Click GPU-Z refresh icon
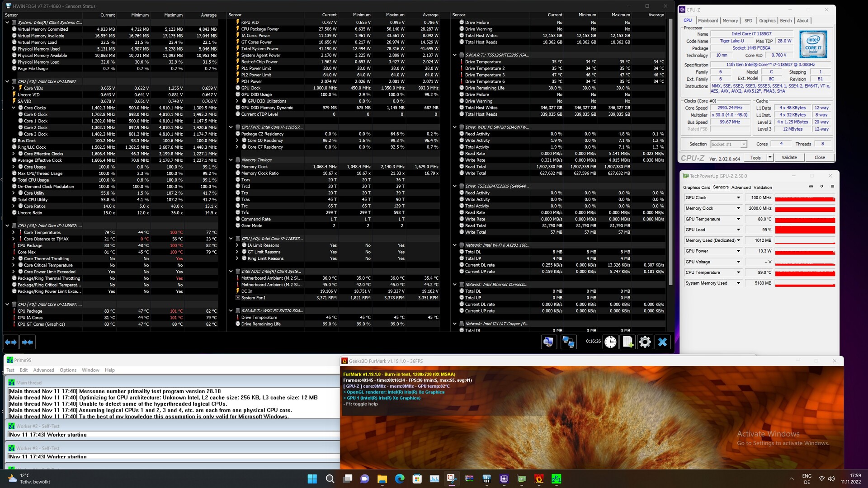This screenshot has height=488, width=868. pyautogui.click(x=821, y=187)
